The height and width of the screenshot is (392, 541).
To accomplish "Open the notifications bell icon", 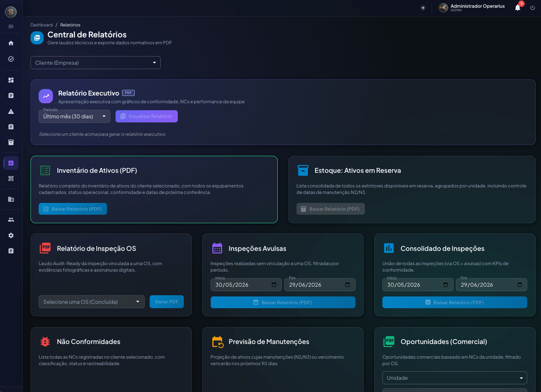I will point(517,8).
